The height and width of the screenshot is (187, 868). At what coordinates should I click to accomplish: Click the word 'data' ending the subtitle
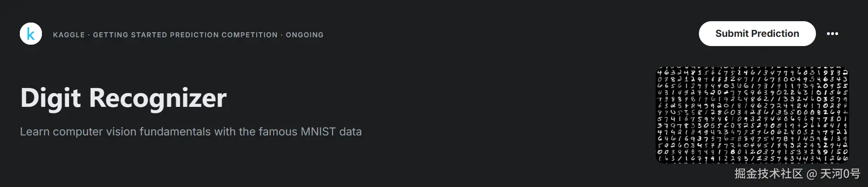(350, 132)
